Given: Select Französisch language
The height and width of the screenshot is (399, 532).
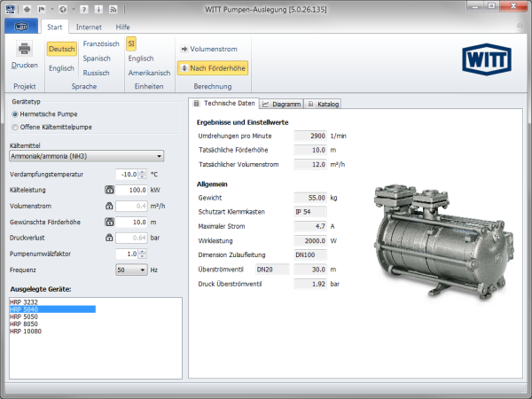Looking at the screenshot, I should (x=101, y=43).
